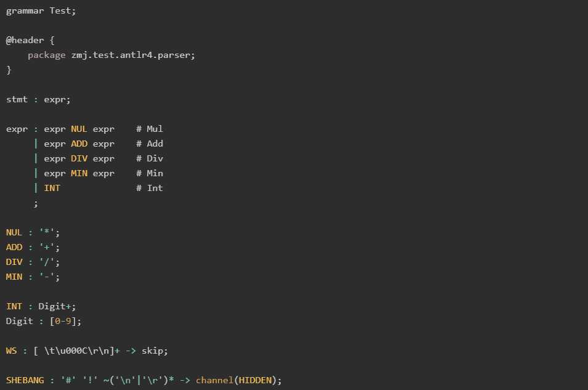
Task: Click DIV token in the Div alternative
Action: point(79,158)
